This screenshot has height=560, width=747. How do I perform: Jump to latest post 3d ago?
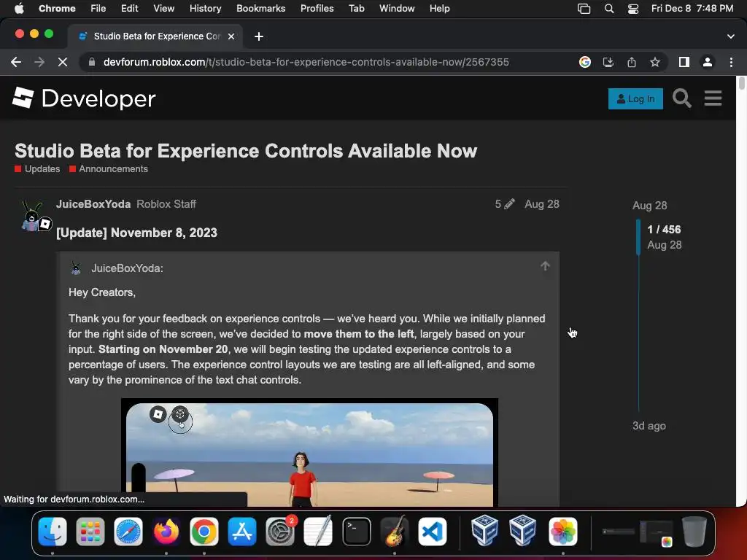tap(649, 426)
